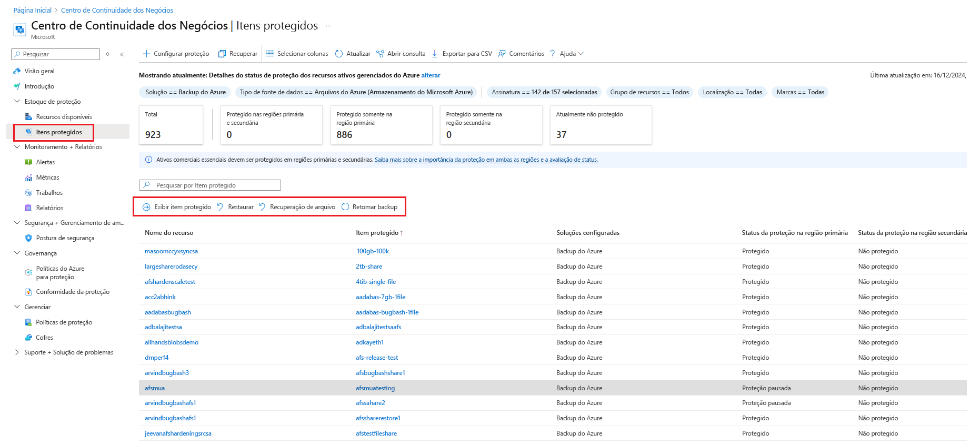Screen dimensions: 980x444
Task: Click the Métricas chart icon
Action: tap(28, 177)
